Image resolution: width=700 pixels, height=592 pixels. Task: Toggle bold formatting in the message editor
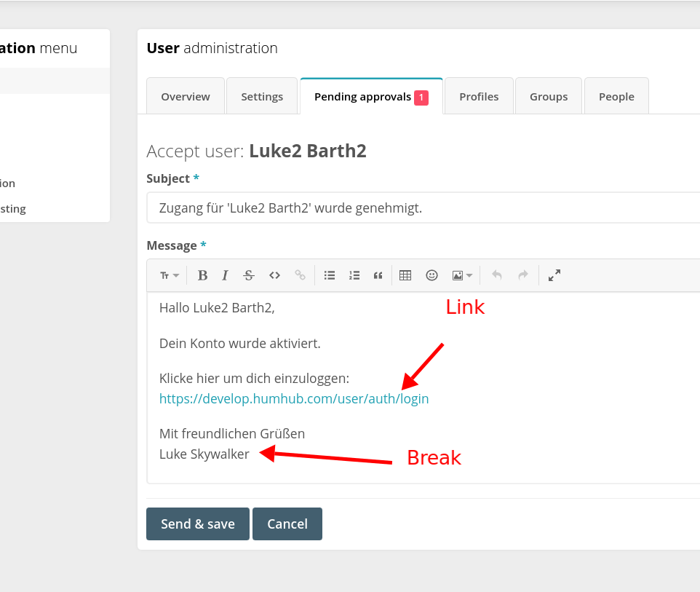click(202, 275)
